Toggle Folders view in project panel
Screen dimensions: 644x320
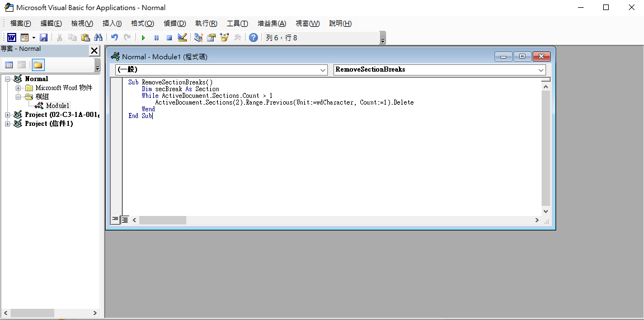(x=38, y=65)
